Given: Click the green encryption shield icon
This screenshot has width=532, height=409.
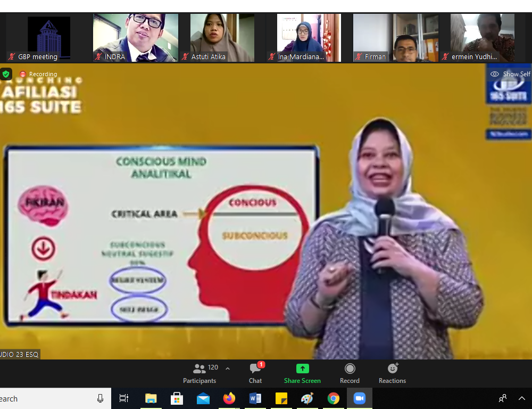Looking at the screenshot, I should point(6,74).
